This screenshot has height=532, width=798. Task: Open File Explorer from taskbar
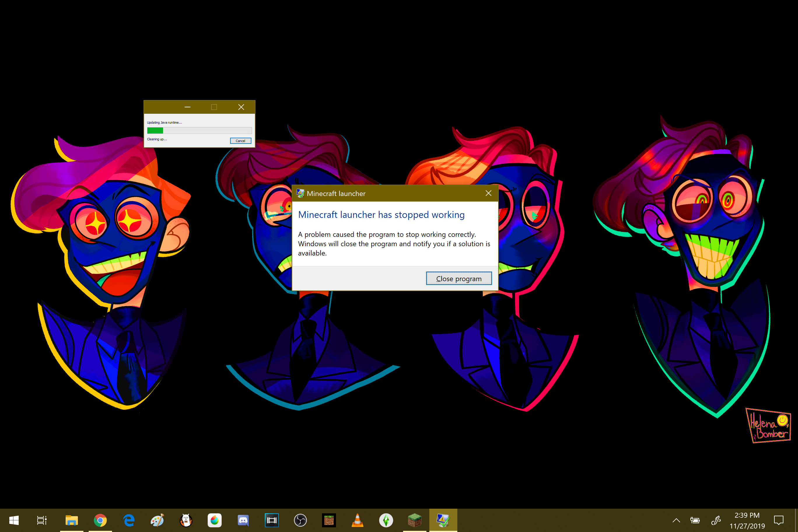click(71, 520)
